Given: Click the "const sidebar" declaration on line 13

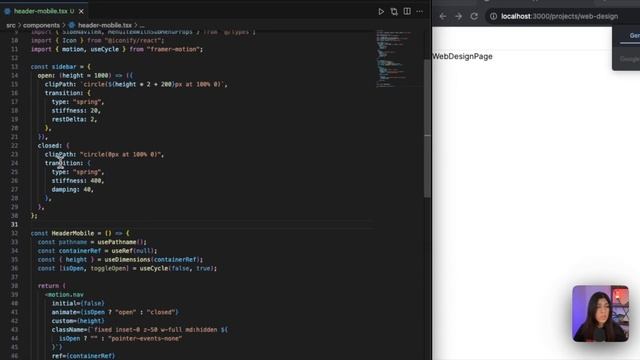Looking at the screenshot, I should (x=61, y=67).
